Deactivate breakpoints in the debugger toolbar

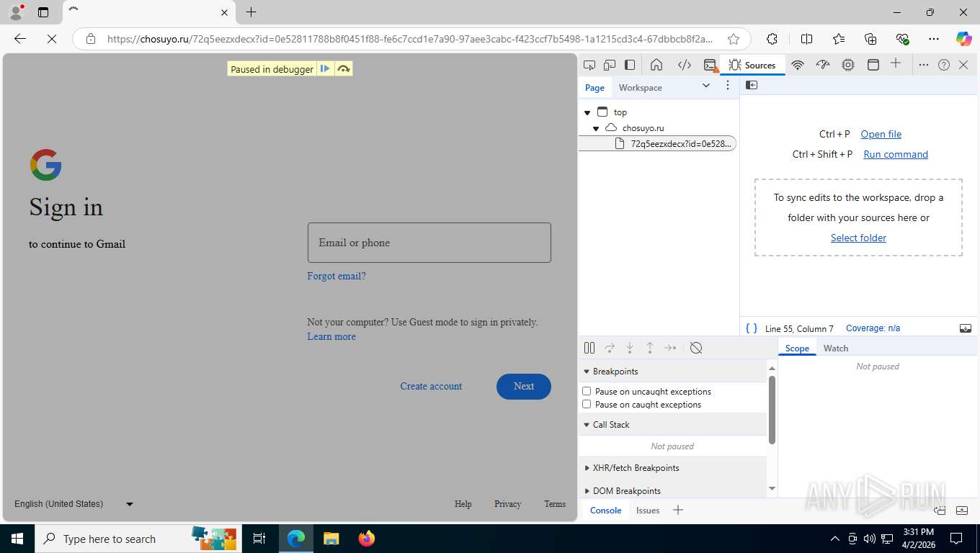[x=696, y=348]
